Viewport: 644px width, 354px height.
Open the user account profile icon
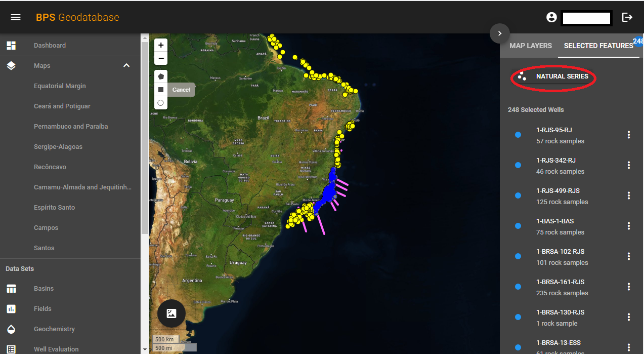pos(551,17)
